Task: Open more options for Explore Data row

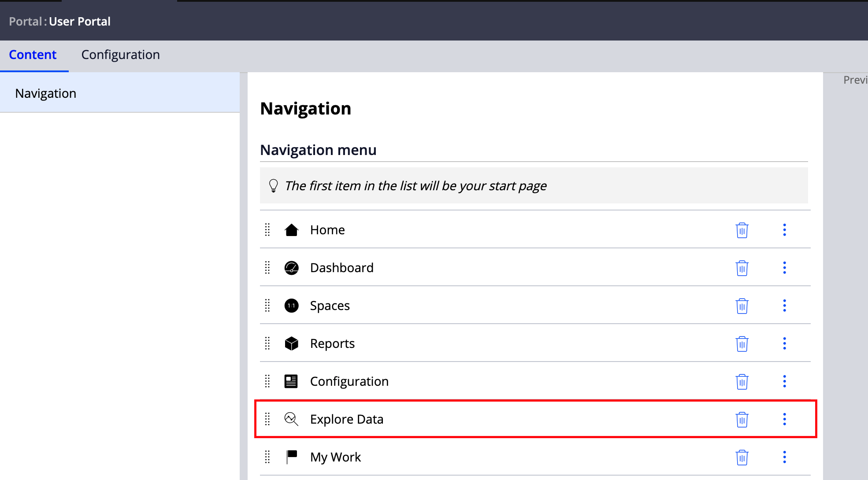Action: pos(784,419)
